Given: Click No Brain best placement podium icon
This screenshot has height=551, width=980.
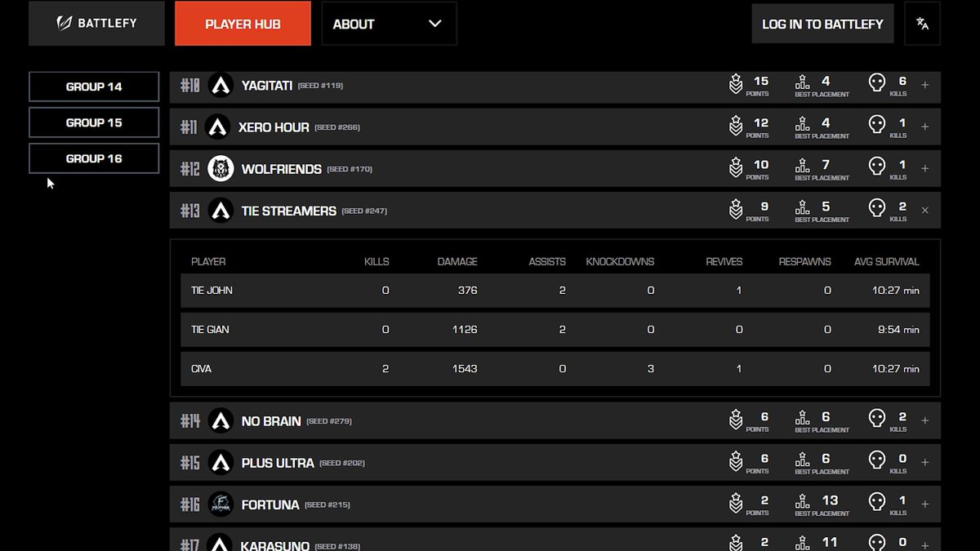Looking at the screenshot, I should click(802, 418).
